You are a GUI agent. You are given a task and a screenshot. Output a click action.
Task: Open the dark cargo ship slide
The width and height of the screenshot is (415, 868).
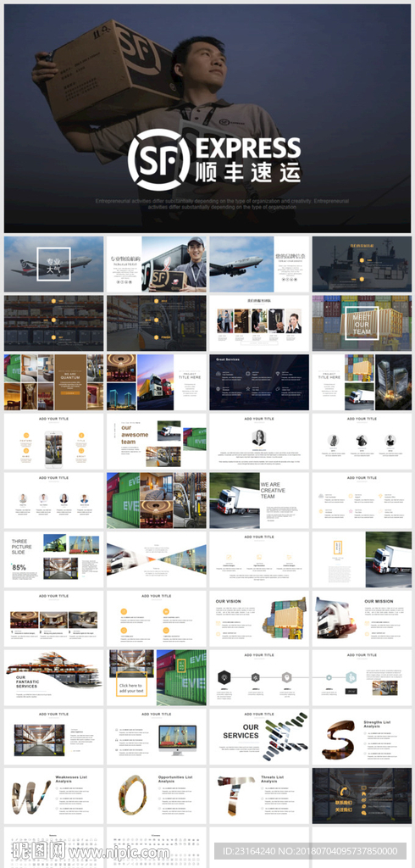362,264
